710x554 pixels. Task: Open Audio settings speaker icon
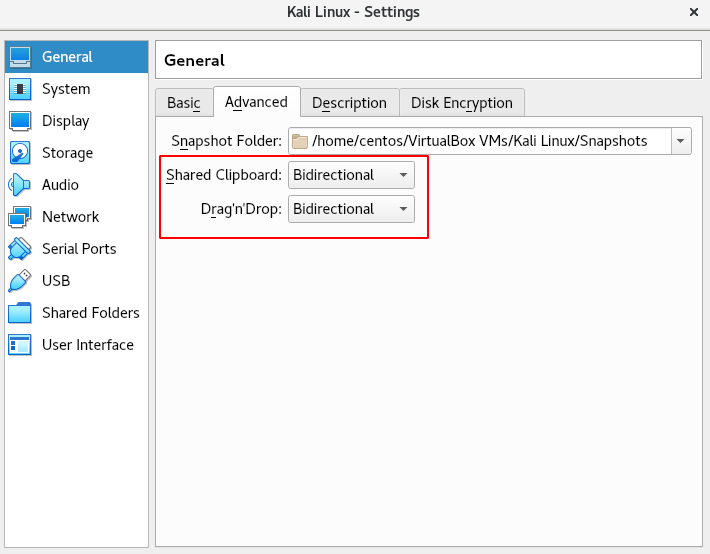coord(19,185)
